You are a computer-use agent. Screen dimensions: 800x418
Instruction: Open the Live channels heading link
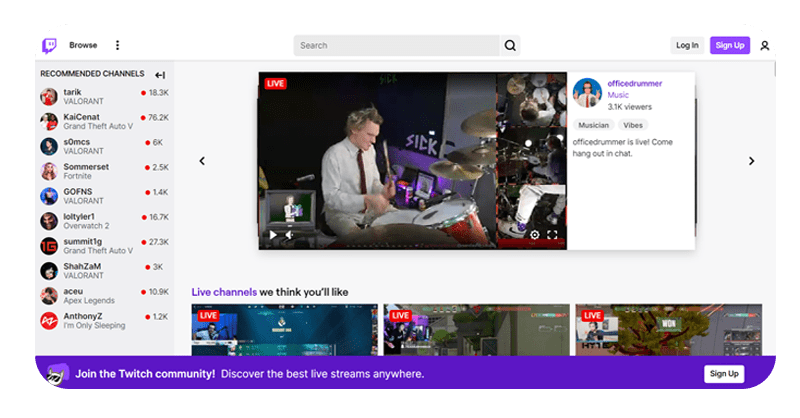click(224, 292)
